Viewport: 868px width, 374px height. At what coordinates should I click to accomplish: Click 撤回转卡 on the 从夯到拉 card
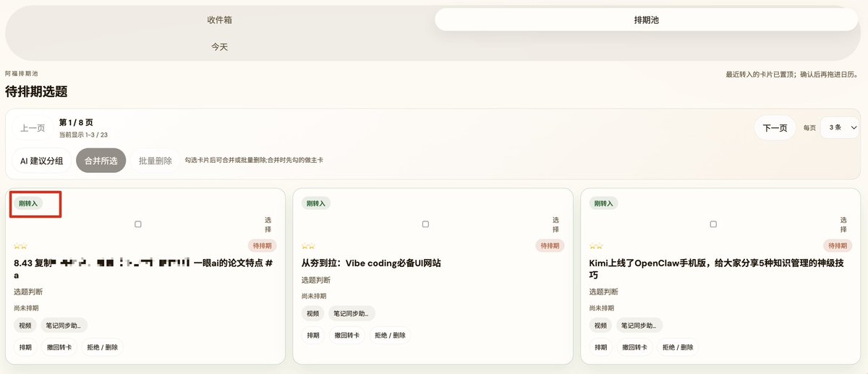tap(347, 336)
